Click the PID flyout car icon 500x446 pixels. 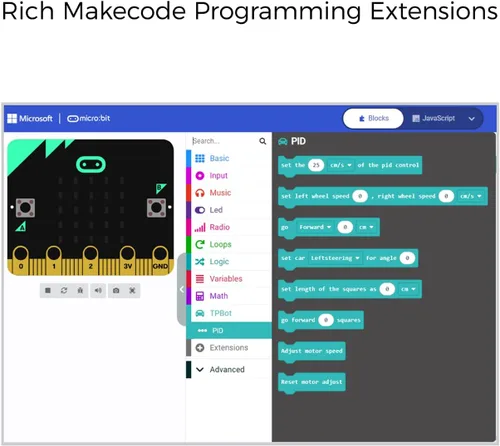tap(283, 142)
